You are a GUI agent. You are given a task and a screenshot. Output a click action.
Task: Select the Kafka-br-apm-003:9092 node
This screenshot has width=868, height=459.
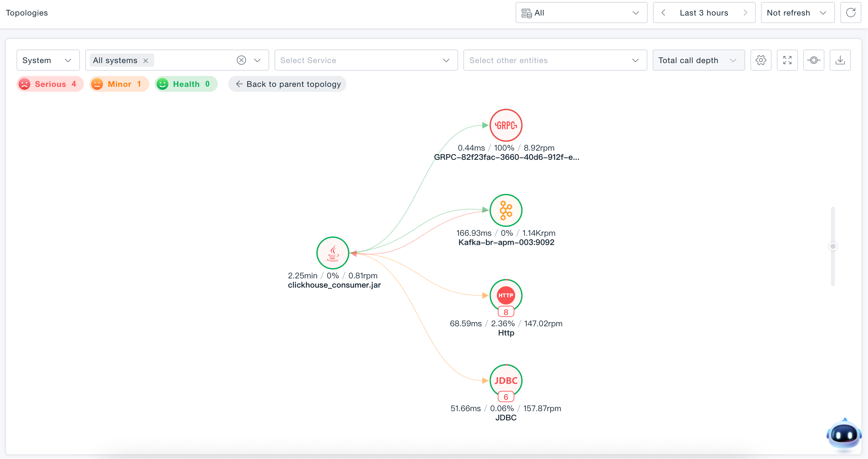[x=506, y=210]
